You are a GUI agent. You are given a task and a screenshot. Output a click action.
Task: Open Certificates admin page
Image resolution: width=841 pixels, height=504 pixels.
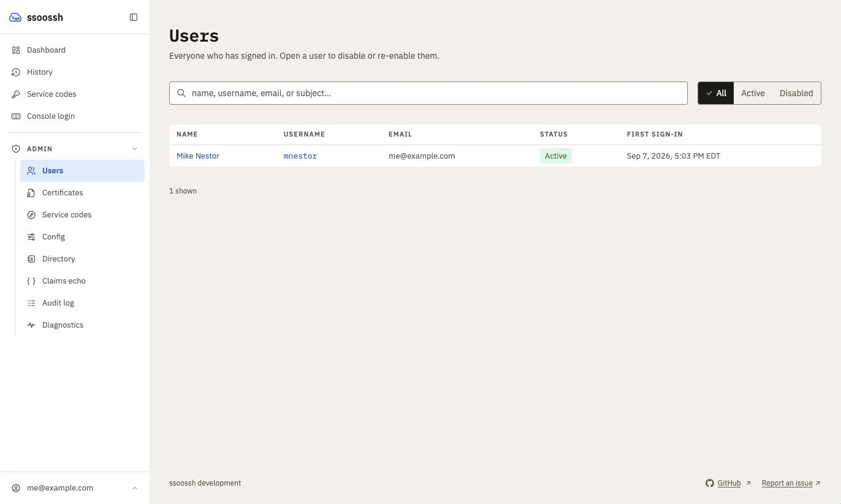pyautogui.click(x=82, y=193)
